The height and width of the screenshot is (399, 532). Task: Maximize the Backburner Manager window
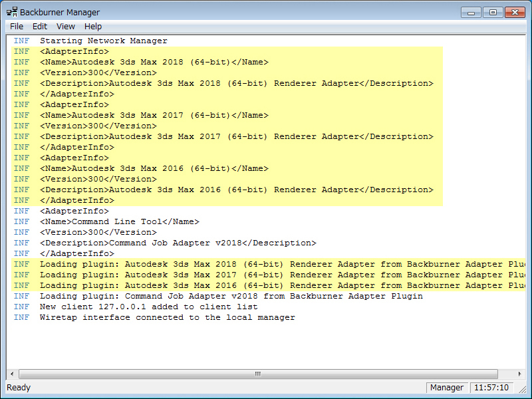click(x=493, y=13)
